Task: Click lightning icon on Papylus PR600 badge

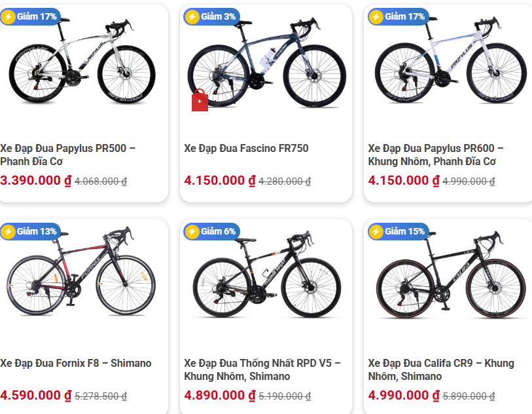Action: pos(376,16)
